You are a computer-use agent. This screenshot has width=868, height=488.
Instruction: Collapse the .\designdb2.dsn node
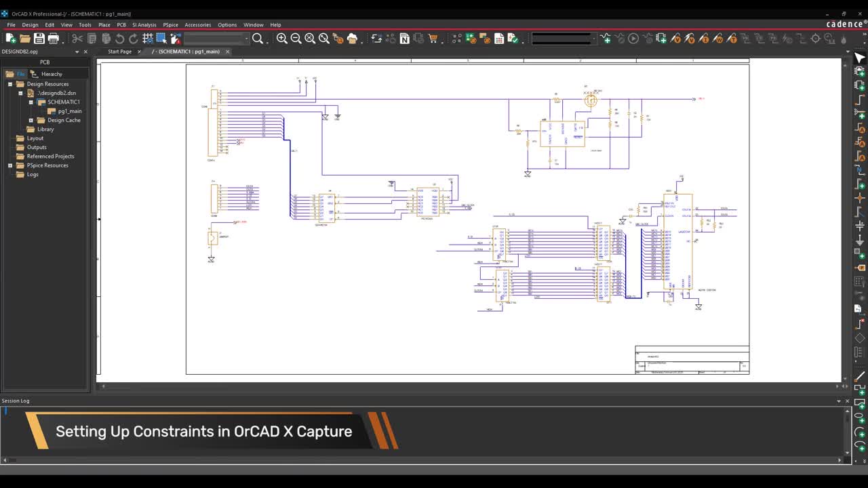point(20,93)
